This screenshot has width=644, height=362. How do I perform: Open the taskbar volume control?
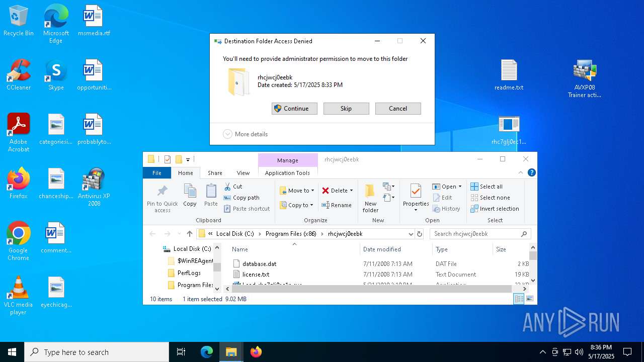point(579,352)
